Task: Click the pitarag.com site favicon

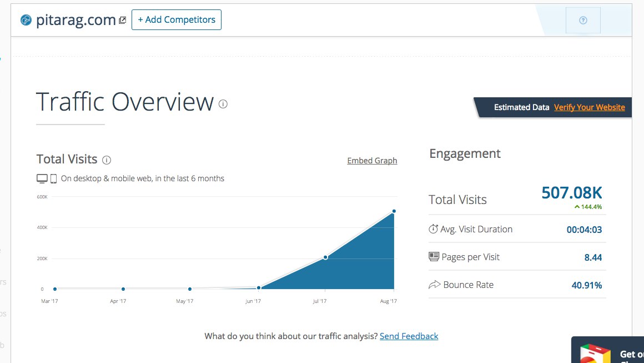Action: 26,19
